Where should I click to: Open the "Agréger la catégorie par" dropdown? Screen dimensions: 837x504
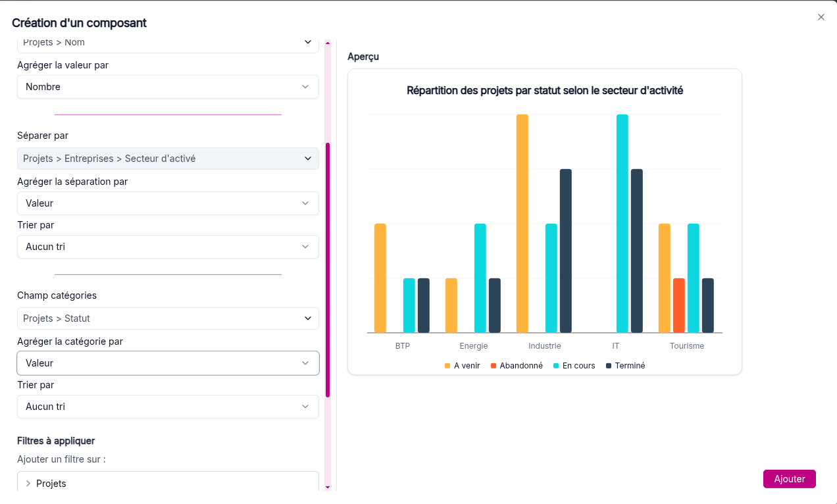point(168,363)
